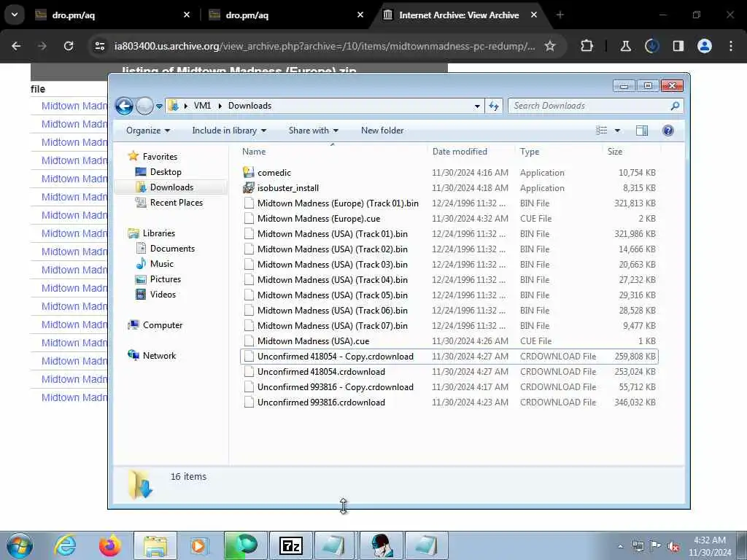747x560 pixels.
Task: Click Explorer's greyed forward arrow
Action: point(144,106)
